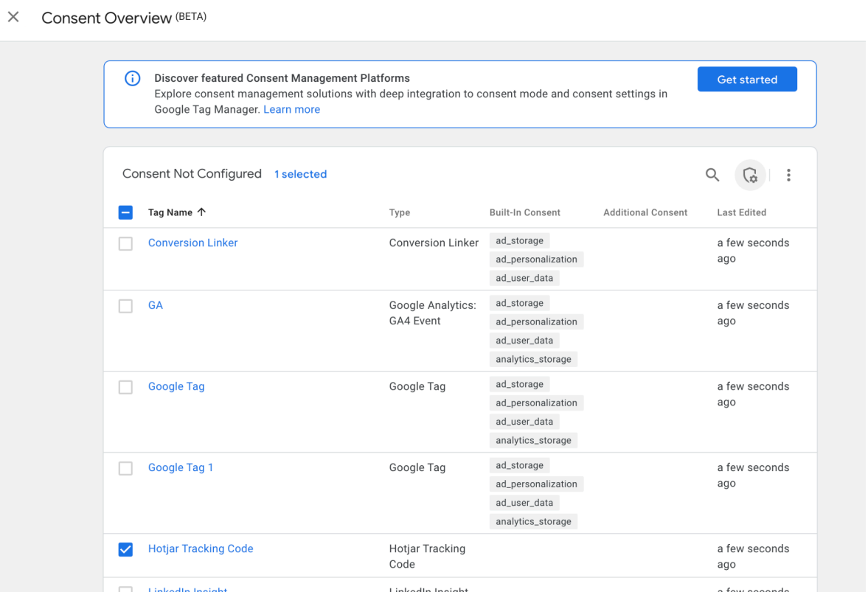Click ad_personalization chip in Conversion Linker row
The height and width of the screenshot is (592, 868).
point(536,260)
